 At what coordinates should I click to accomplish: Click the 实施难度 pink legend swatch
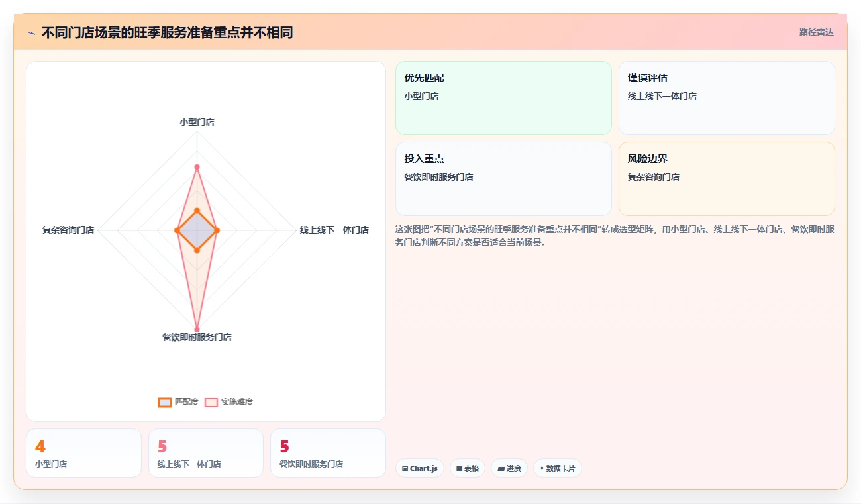point(211,402)
